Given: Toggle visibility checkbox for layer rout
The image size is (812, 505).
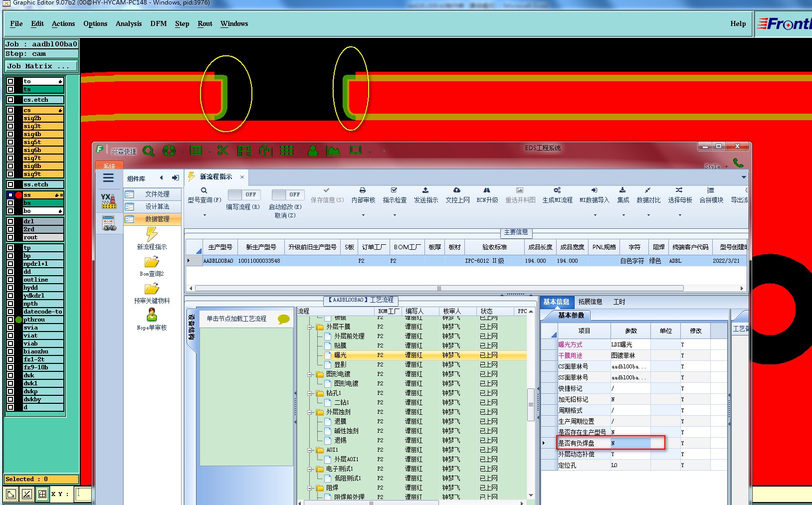Looking at the screenshot, I should (x=10, y=237).
